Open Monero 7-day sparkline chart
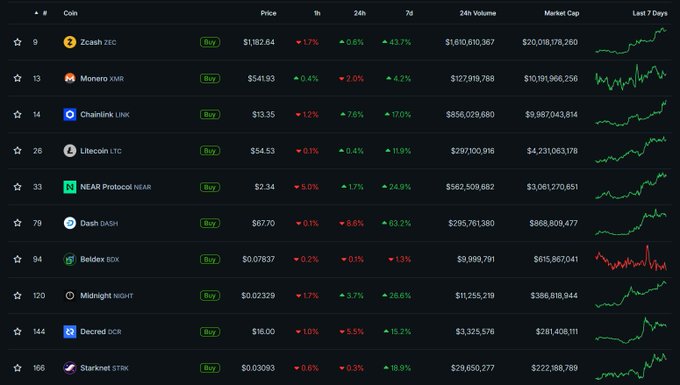680x385 pixels. (x=631, y=77)
